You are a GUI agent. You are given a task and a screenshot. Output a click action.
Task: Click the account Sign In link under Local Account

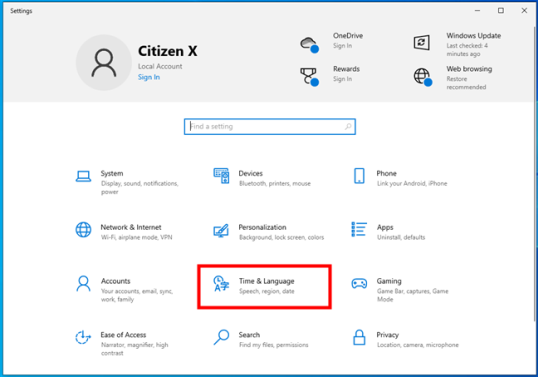(x=149, y=77)
